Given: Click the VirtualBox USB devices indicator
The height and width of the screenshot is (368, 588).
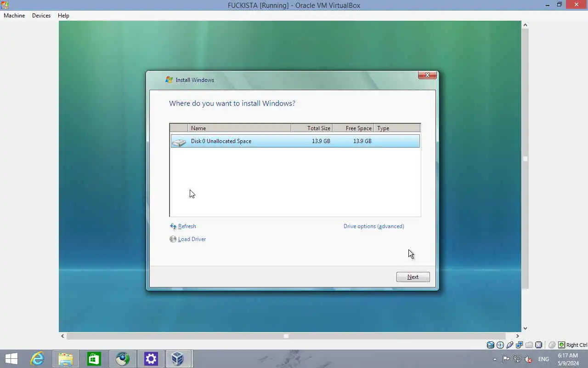Looking at the screenshot, I should click(x=510, y=345).
